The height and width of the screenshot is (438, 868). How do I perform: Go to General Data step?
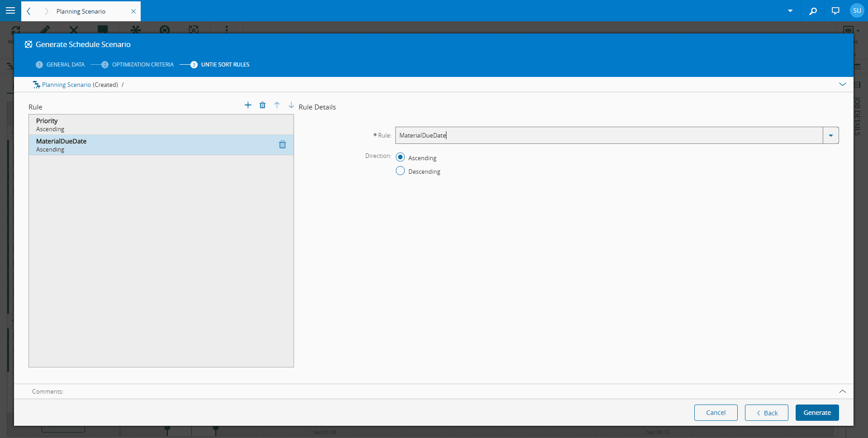click(x=65, y=65)
